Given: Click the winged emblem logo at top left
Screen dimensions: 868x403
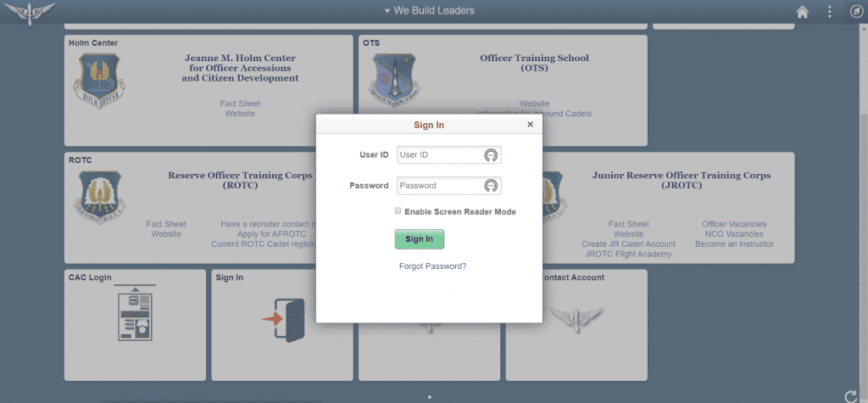Looking at the screenshot, I should (x=28, y=12).
